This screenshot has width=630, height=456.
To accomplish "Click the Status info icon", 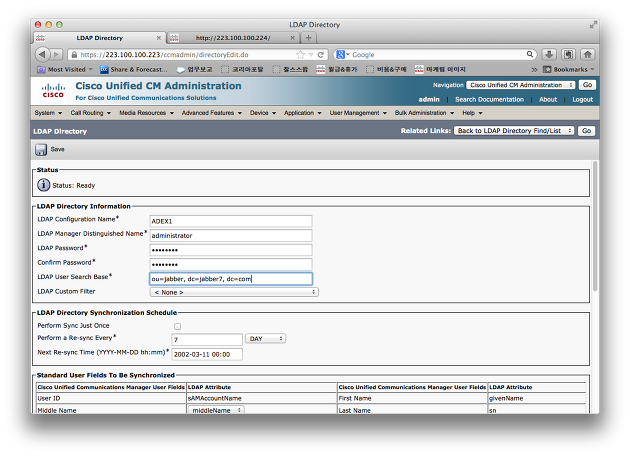I will click(x=43, y=185).
